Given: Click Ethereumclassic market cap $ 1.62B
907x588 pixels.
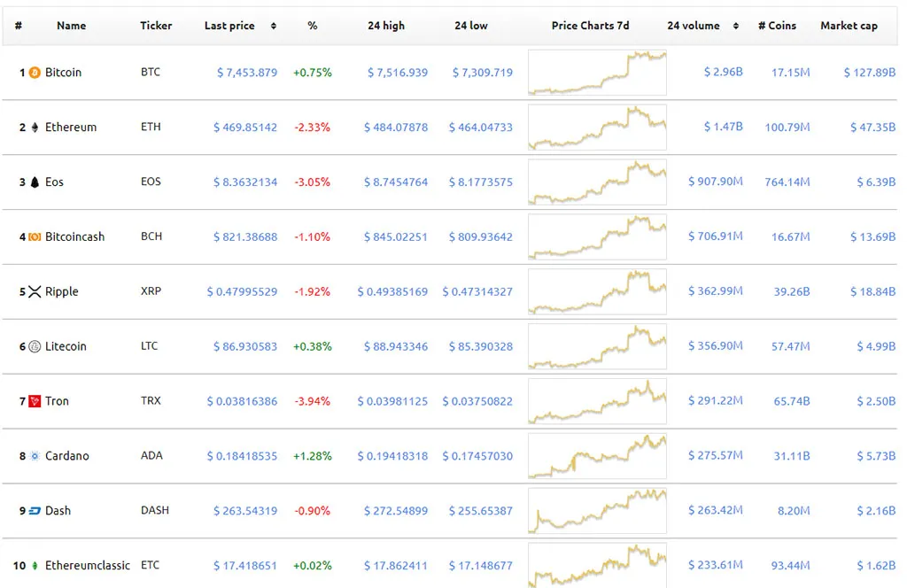Looking at the screenshot, I should tap(876, 566).
